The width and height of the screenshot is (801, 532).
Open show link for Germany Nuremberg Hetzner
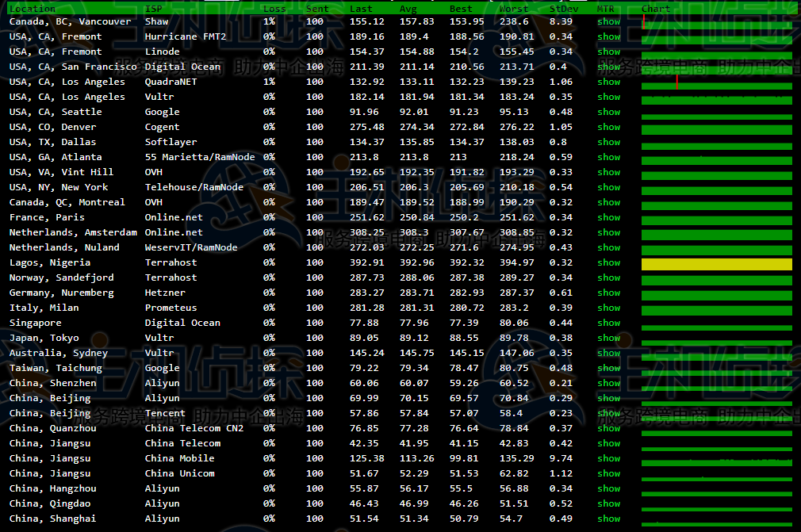coord(608,293)
